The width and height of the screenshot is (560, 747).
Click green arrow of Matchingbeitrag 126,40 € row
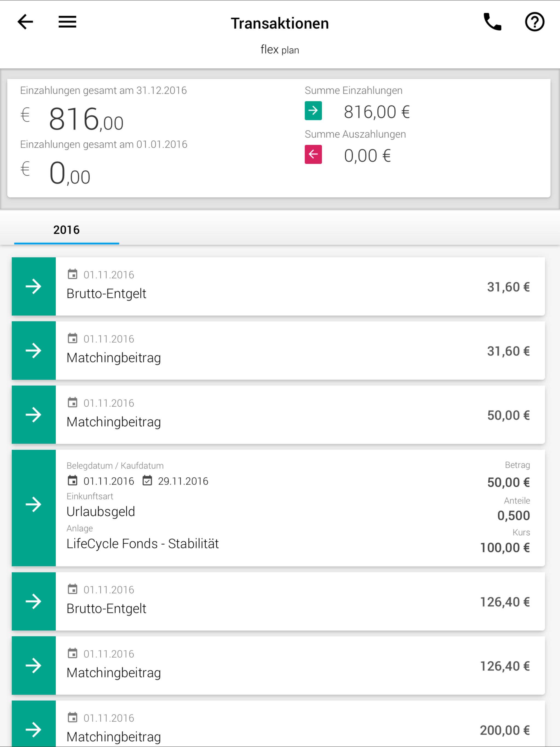pos(34,666)
